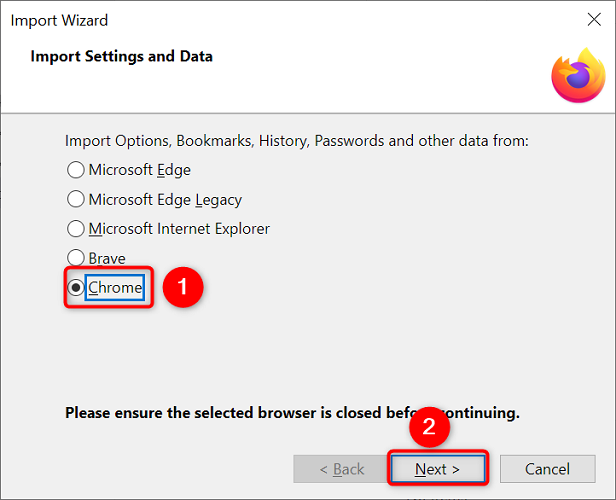This screenshot has width=616, height=500.
Task: Click the Brave browser text label
Action: [x=107, y=258]
